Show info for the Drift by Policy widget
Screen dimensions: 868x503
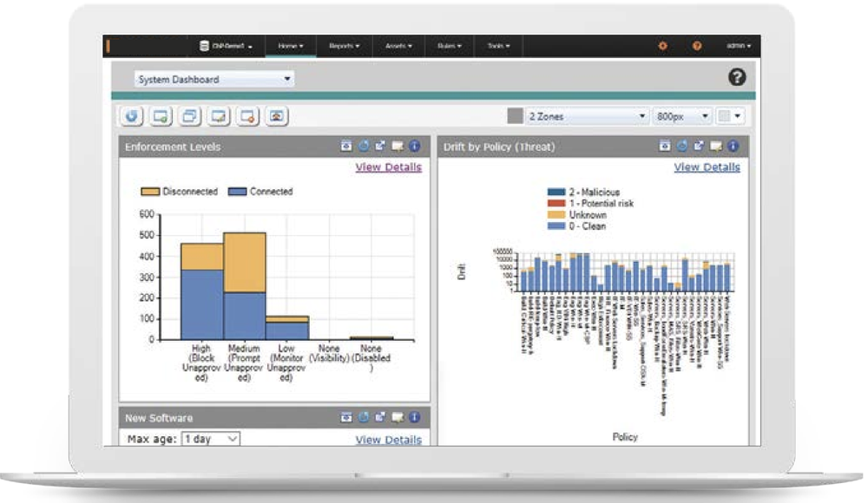(732, 147)
